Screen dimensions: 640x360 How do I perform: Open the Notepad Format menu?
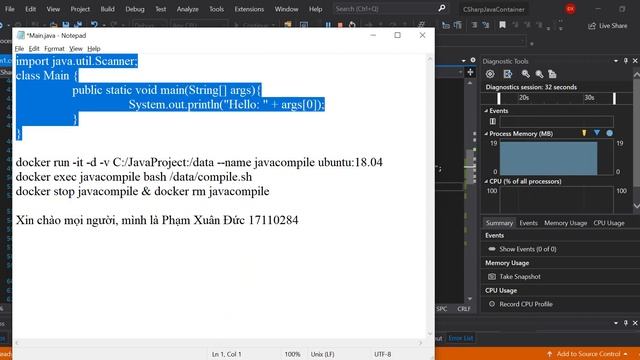[54, 49]
